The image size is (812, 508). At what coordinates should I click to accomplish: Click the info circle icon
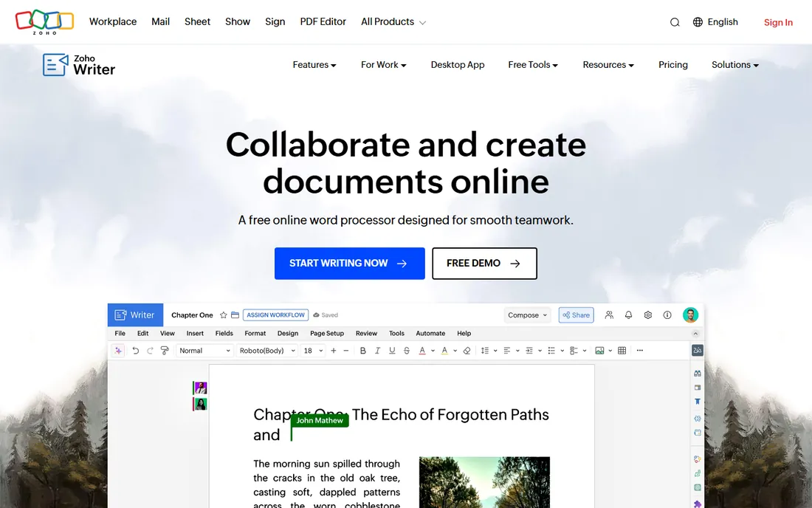coord(667,315)
